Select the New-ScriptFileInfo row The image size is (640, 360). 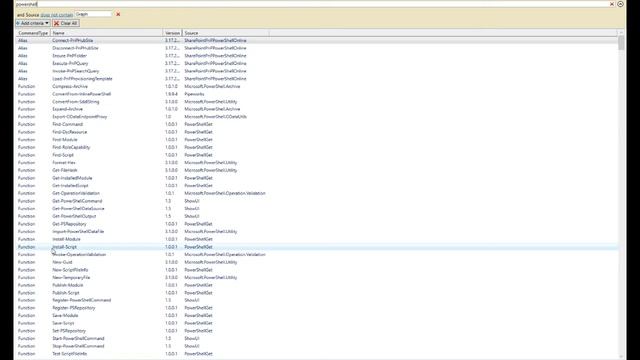tap(317, 270)
